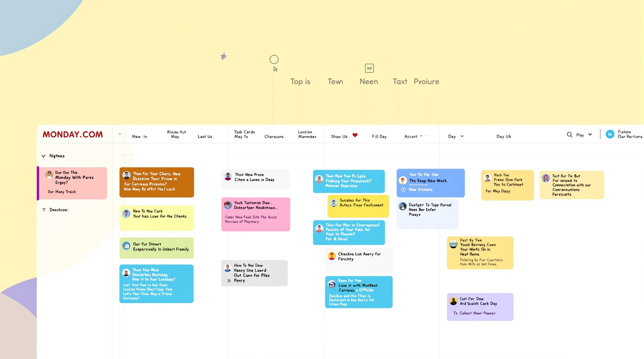
Task: Open the 'Sucabes for This' yellow card
Action: (x=358, y=206)
